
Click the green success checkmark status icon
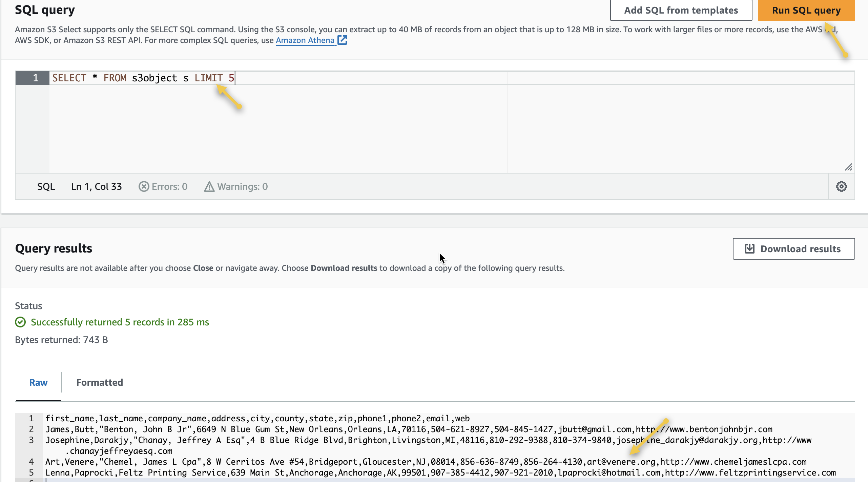click(20, 322)
